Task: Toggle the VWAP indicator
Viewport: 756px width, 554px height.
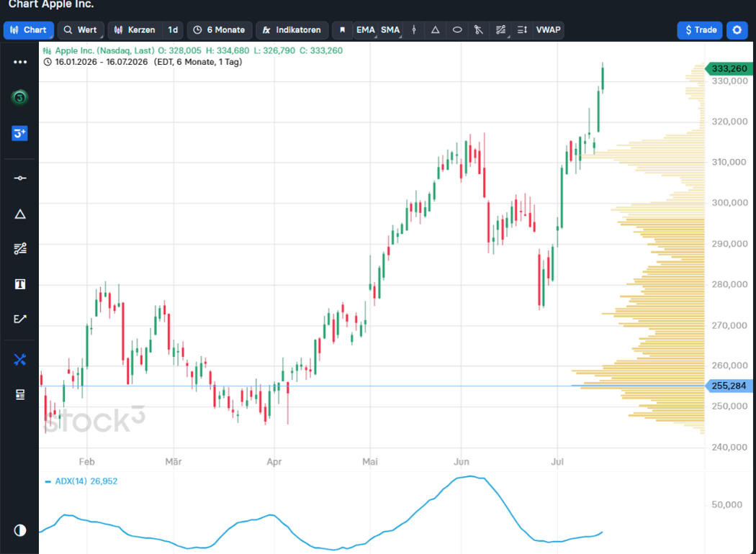Action: (548, 30)
